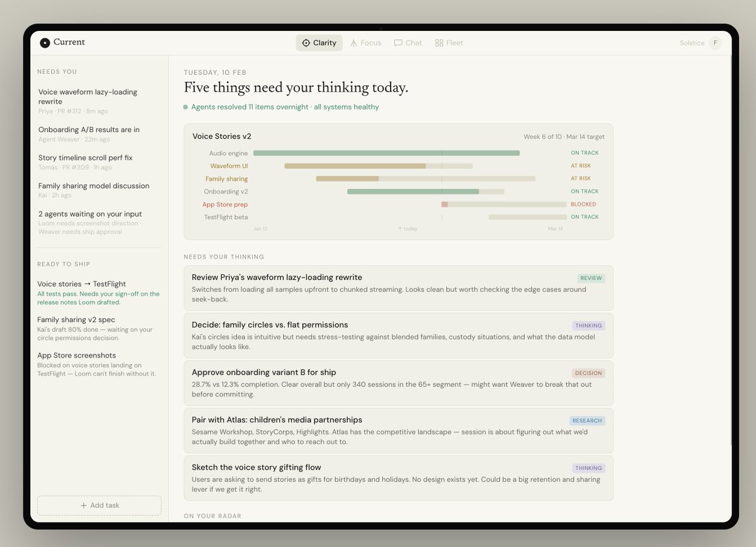The width and height of the screenshot is (756, 547).
Task: Click the NEEDS YOU section header
Action: (x=57, y=72)
